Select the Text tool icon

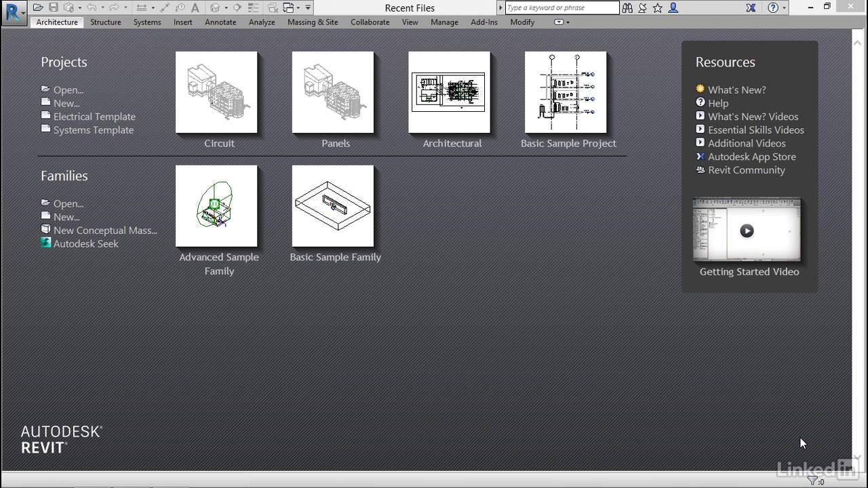(x=195, y=7)
